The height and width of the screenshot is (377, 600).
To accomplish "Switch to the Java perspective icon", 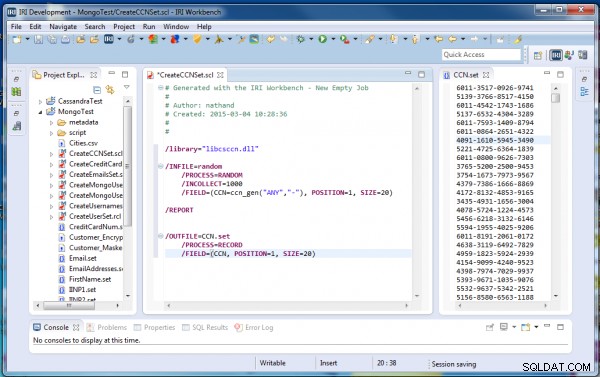I will coord(569,55).
